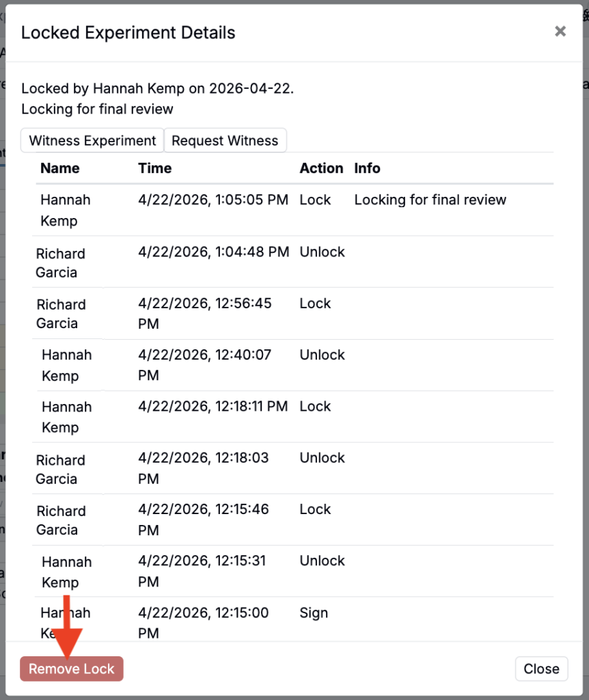Click the Info column header
Screen dimensions: 589x700
367,168
